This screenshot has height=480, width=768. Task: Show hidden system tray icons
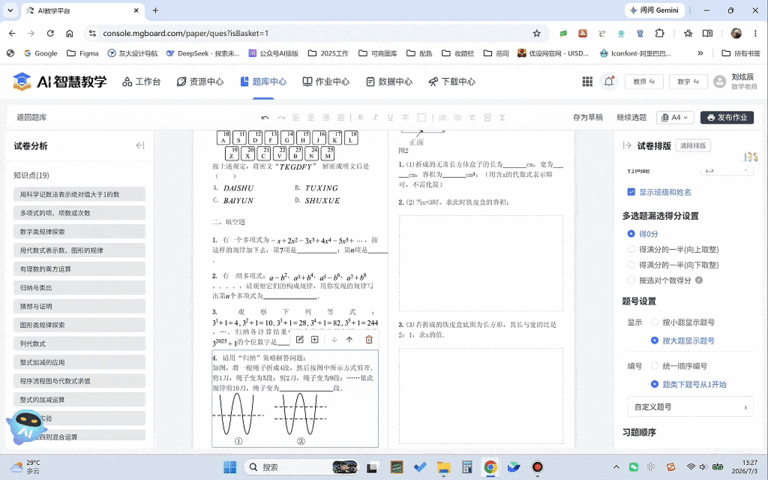click(616, 467)
